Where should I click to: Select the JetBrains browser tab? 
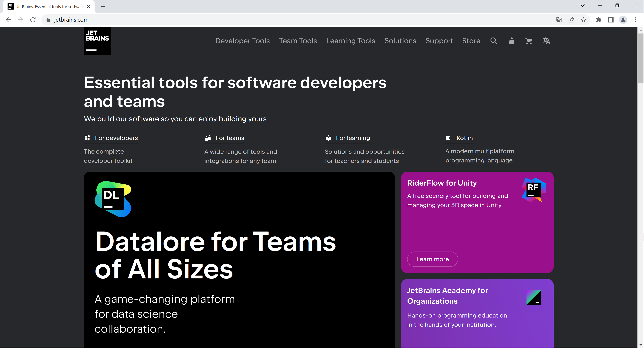(49, 7)
